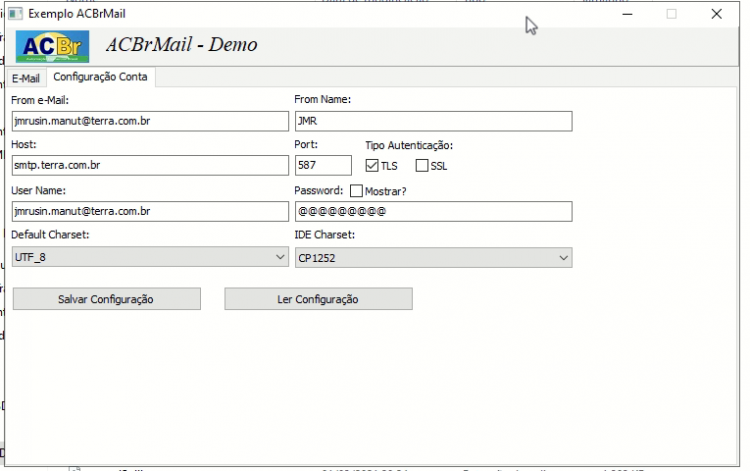The height and width of the screenshot is (471, 750).
Task: Click the Password input field
Action: [x=433, y=211]
